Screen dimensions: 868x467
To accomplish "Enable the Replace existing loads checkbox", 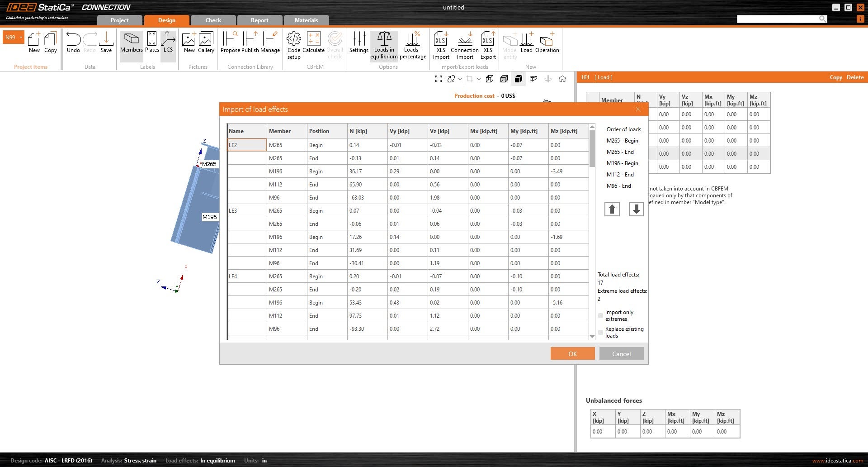I will coord(600,332).
